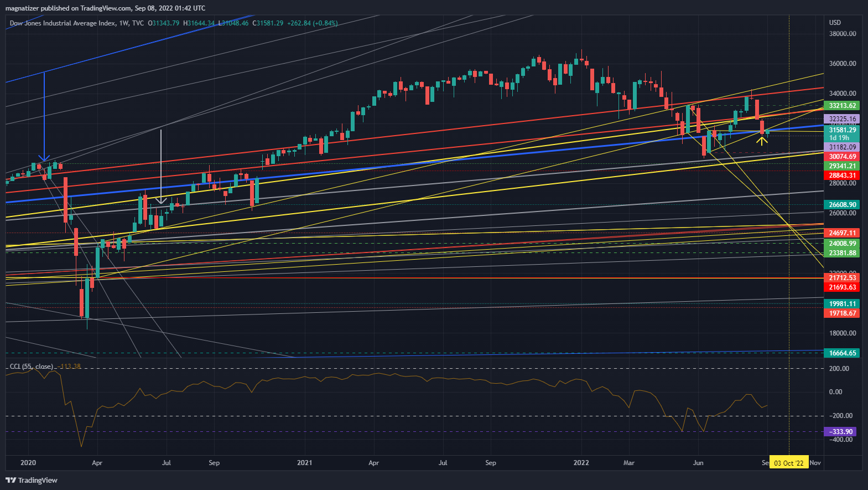Click the white down arrow near July 2020
The height and width of the screenshot is (490, 868).
[x=161, y=200]
